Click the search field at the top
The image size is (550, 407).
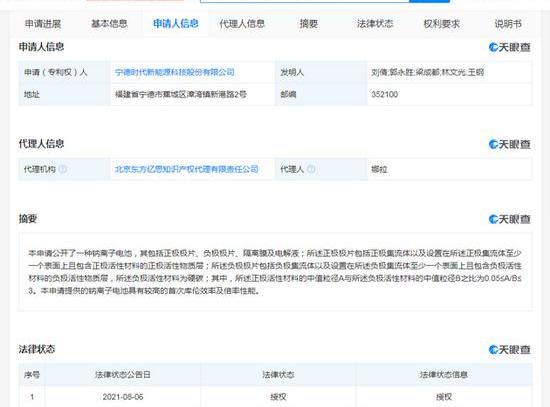coord(304,1)
